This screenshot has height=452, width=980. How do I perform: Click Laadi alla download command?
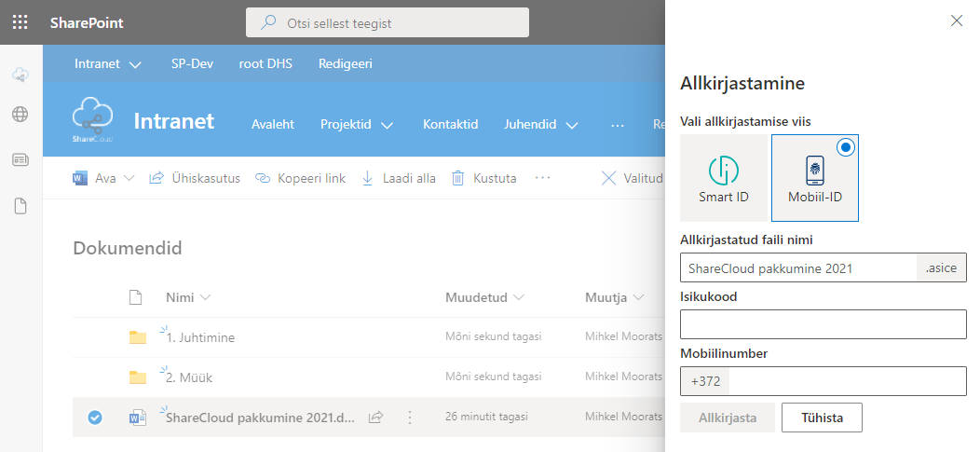tap(399, 178)
